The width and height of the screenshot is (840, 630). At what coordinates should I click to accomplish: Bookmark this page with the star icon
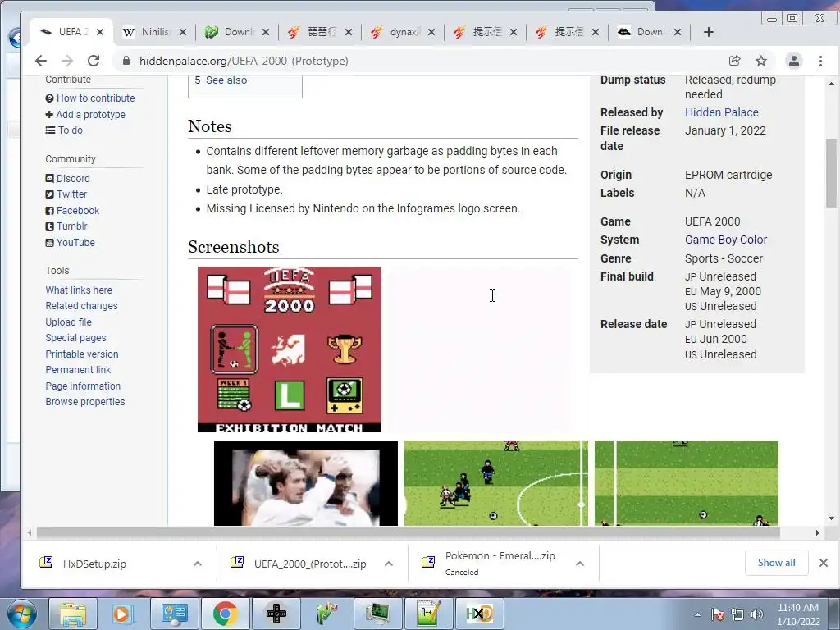[760, 61]
